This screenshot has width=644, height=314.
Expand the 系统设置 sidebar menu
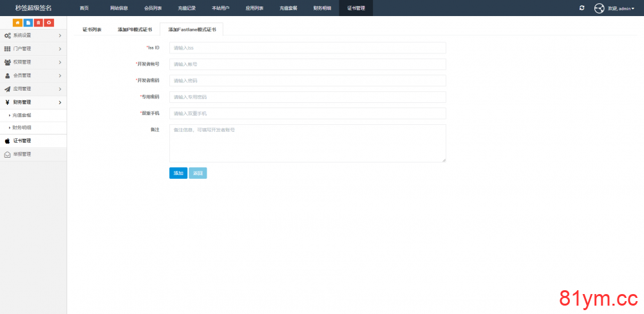coord(33,35)
